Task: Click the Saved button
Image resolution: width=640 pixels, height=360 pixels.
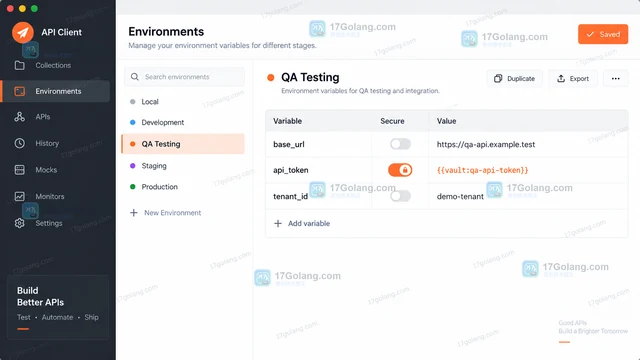Action: tap(603, 34)
